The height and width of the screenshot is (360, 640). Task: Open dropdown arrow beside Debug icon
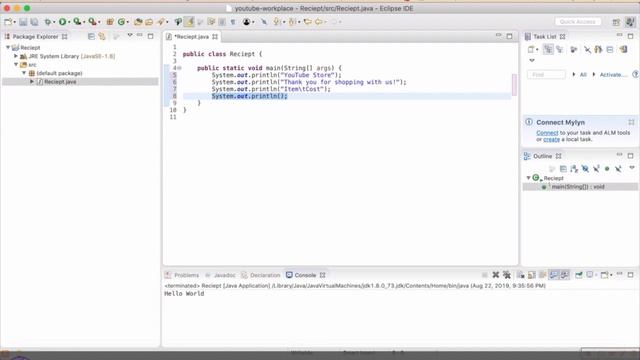coord(54,22)
